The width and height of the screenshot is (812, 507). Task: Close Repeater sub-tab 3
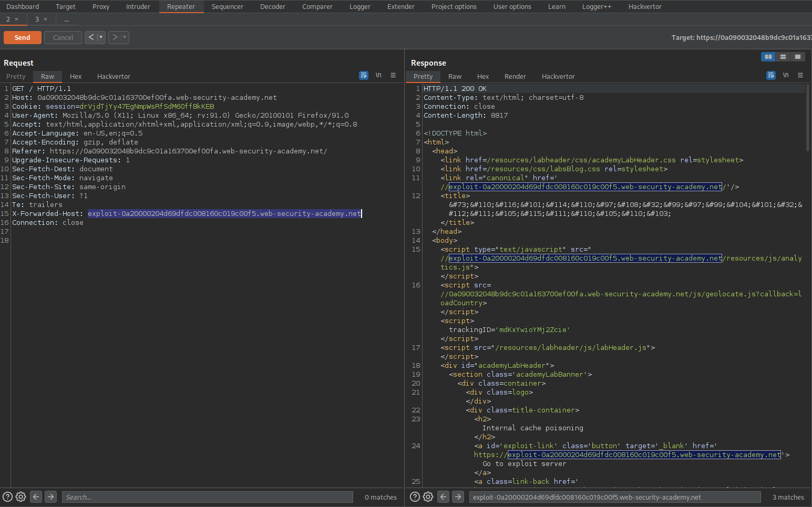click(x=45, y=19)
